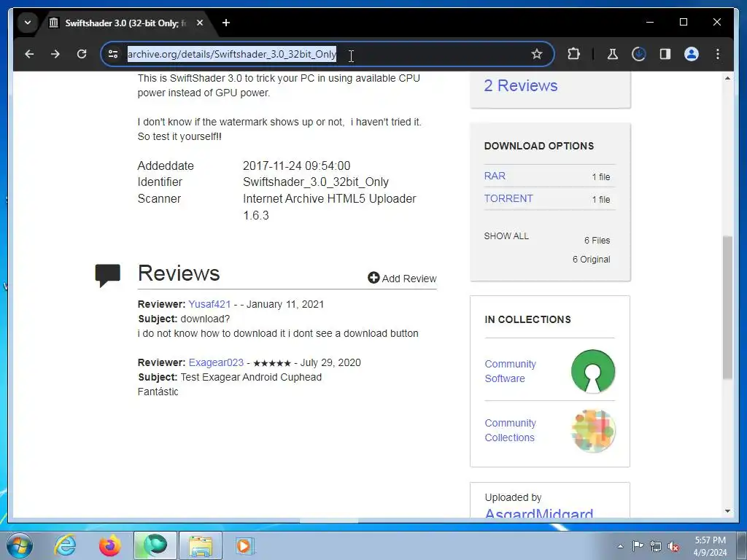Click the active browser taskbar icon
The width and height of the screenshot is (747, 560).
pos(155,545)
